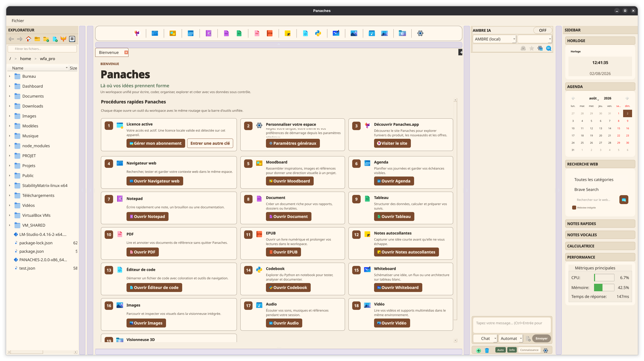
Task: Click the Envoyer send button
Action: coord(542,339)
